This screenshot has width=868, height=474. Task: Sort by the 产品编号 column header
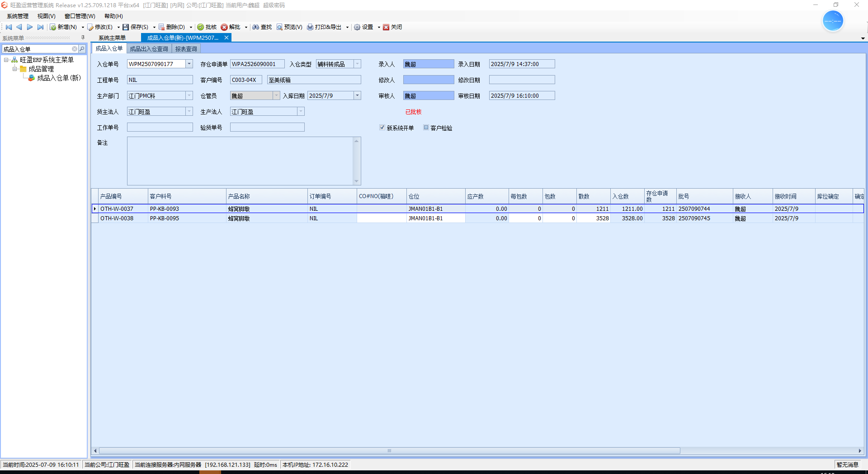point(123,196)
